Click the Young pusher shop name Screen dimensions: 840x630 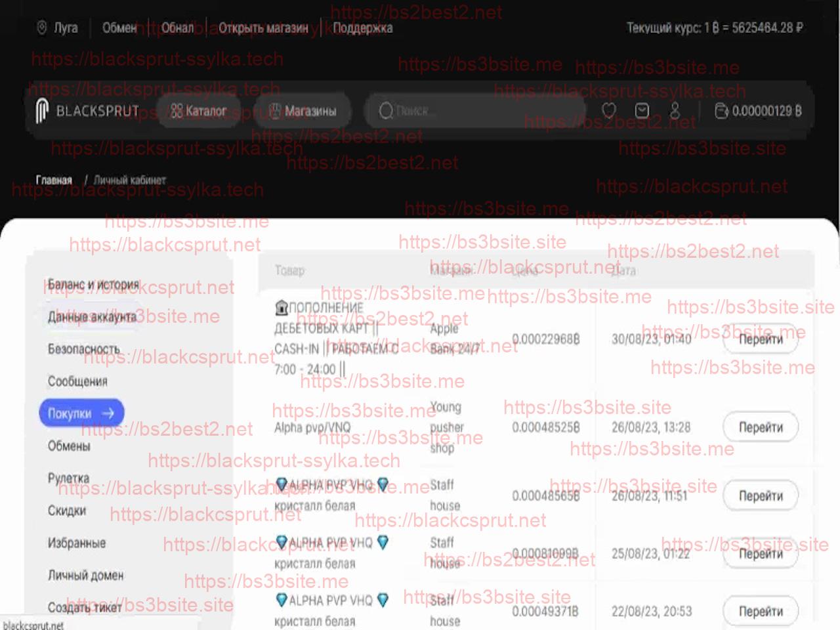coord(446,427)
